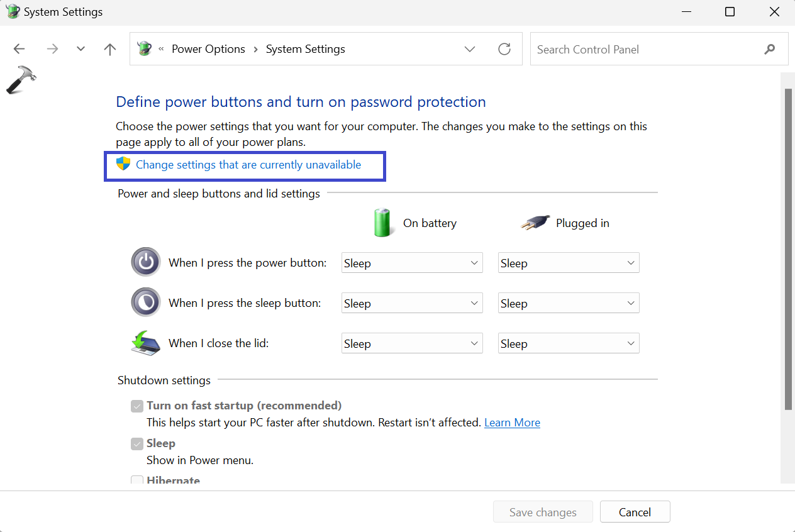
Task: Click the Back navigation arrow
Action: (x=19, y=49)
